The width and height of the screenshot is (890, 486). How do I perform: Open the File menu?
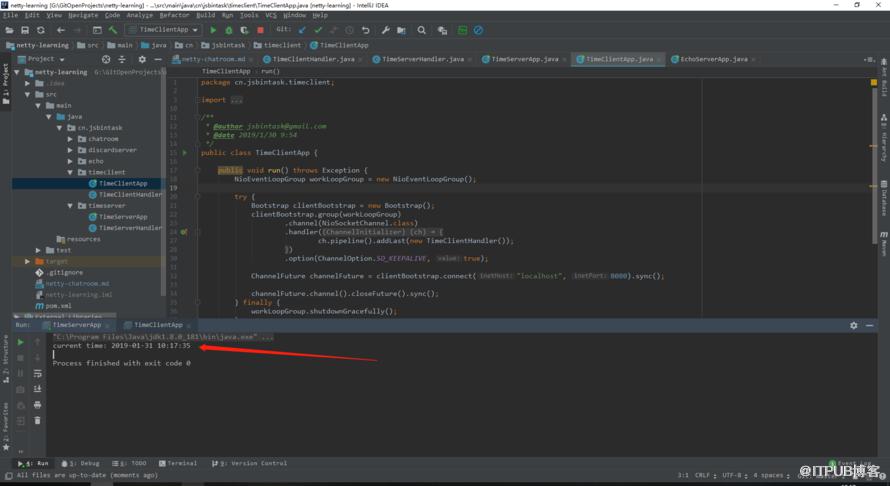11,15
